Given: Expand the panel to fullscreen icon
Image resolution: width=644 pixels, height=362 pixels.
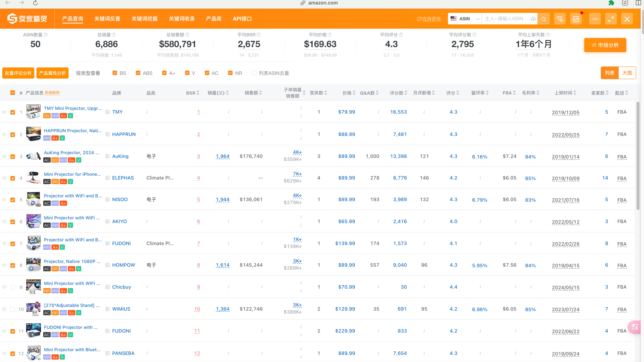Looking at the screenshot, I should coord(611,19).
